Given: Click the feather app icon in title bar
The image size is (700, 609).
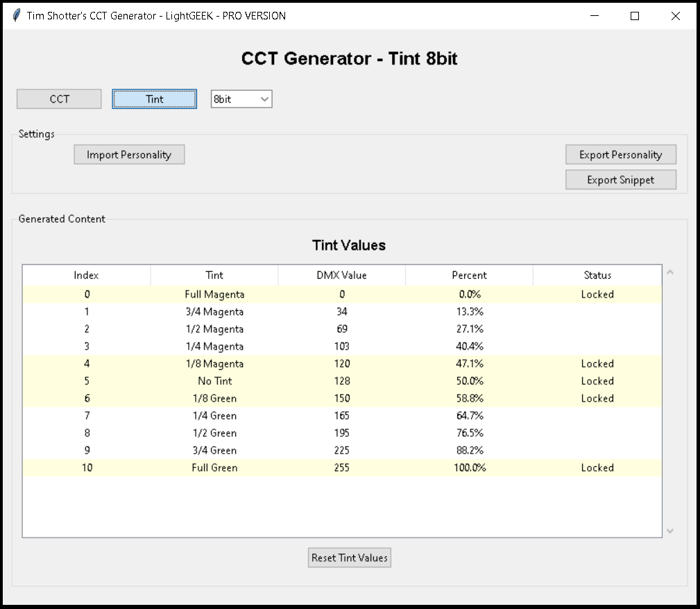Looking at the screenshot, I should tap(17, 16).
